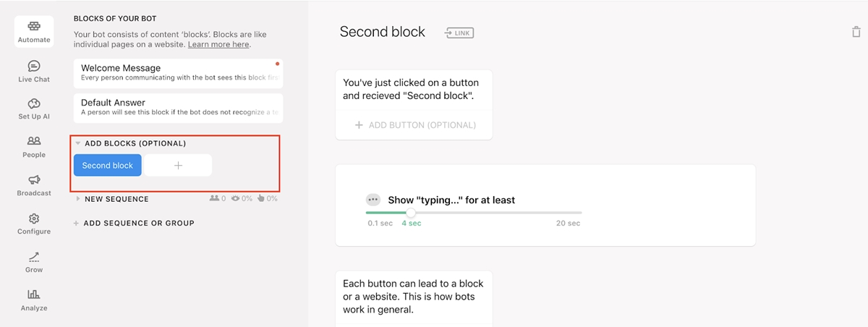
Task: Open the Automate section in the sidebar
Action: pyautogui.click(x=34, y=32)
